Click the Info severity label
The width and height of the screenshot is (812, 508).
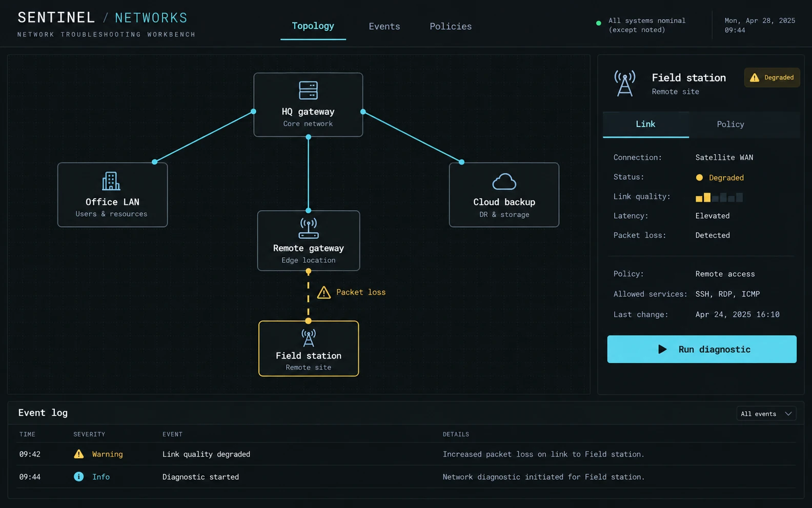pos(101,477)
